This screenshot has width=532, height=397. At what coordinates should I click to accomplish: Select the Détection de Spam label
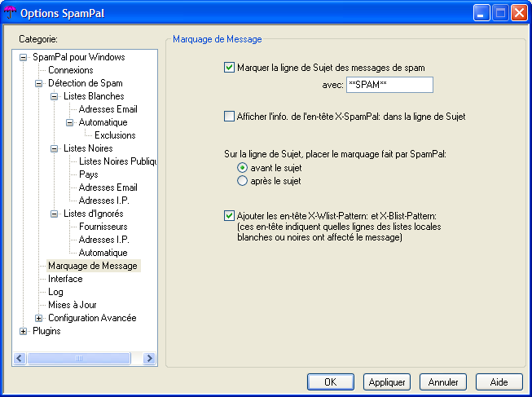(x=86, y=83)
